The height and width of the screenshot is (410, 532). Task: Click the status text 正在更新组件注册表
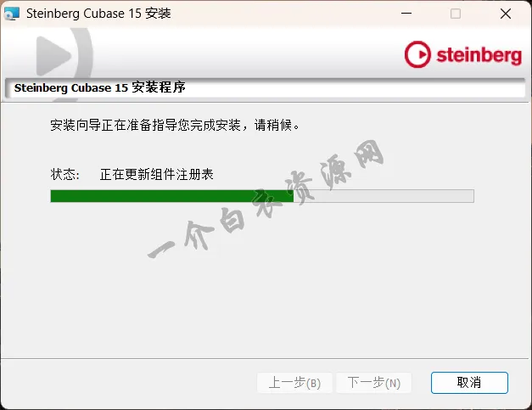click(x=156, y=174)
